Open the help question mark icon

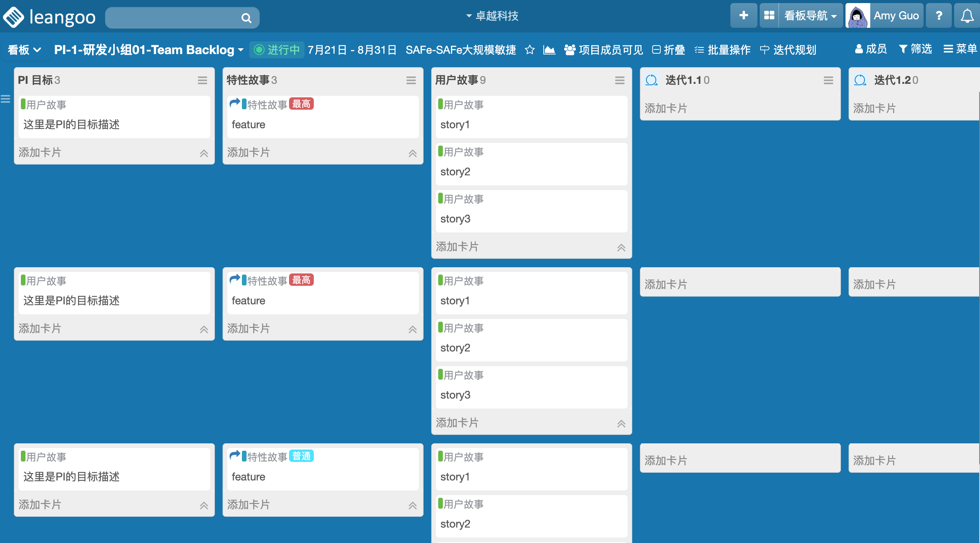939,16
